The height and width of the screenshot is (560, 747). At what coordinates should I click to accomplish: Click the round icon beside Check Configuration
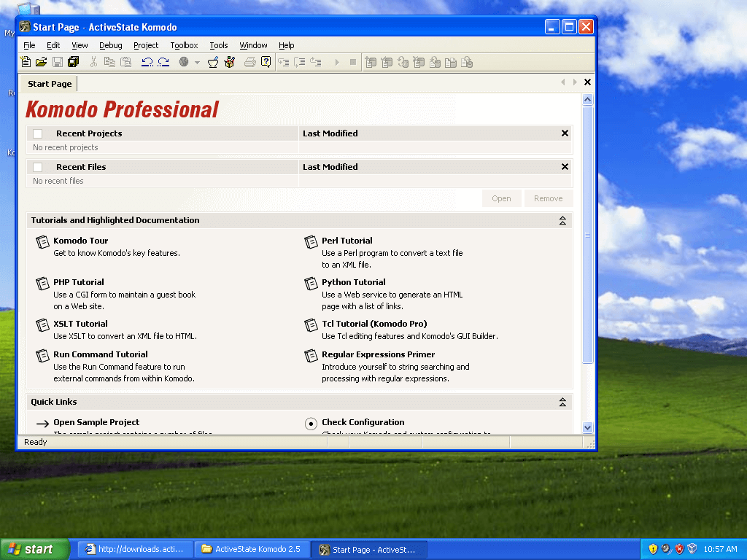click(311, 424)
